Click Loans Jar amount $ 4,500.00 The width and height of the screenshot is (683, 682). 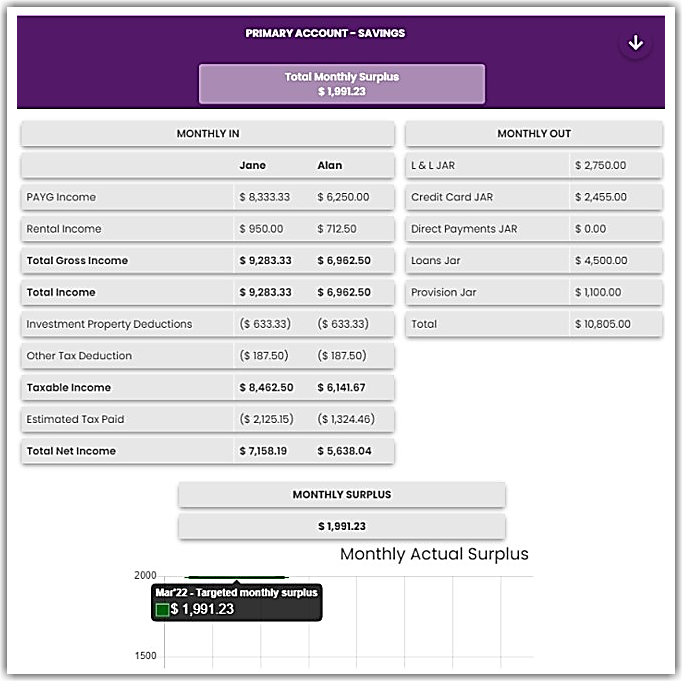[x=601, y=260]
